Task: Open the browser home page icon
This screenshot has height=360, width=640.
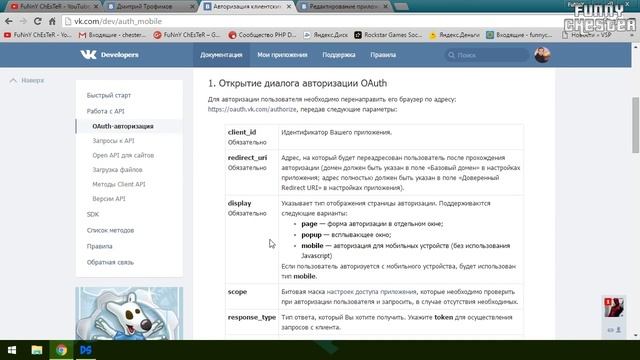Action: coord(52,21)
